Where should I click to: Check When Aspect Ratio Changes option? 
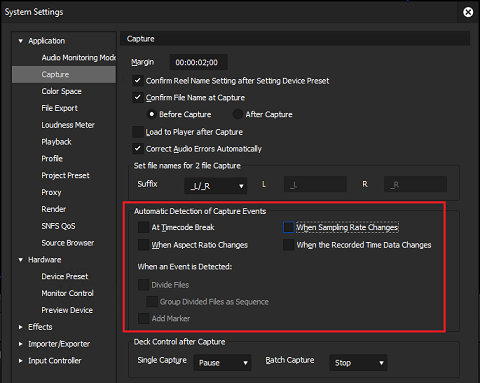143,245
